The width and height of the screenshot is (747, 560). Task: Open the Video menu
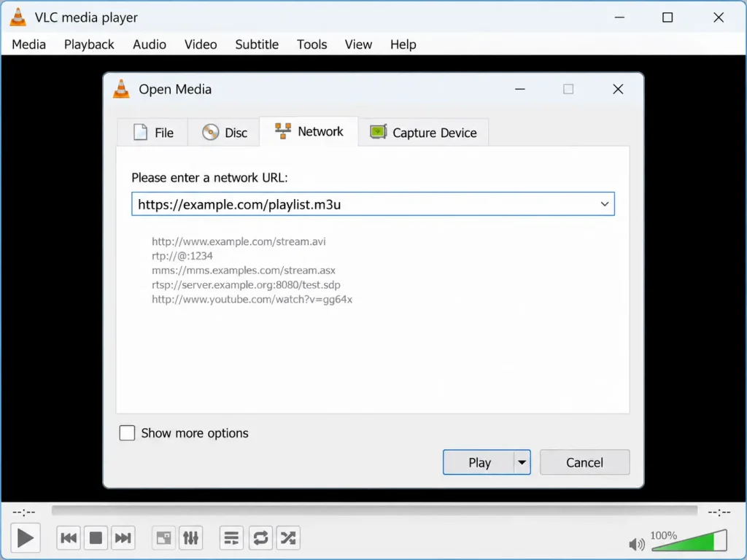(201, 44)
